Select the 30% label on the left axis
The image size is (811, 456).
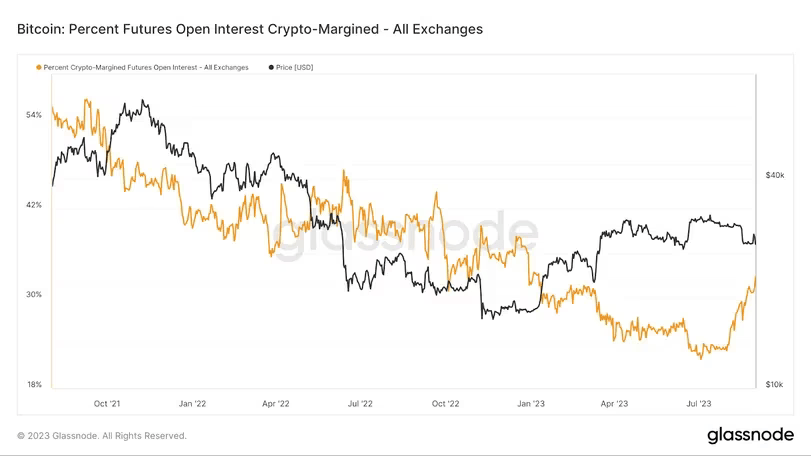pos(33,295)
